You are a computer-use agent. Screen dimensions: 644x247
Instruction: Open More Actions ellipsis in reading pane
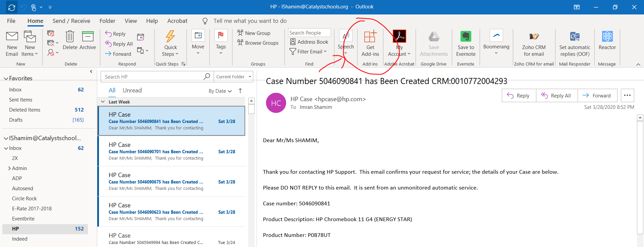tap(627, 95)
